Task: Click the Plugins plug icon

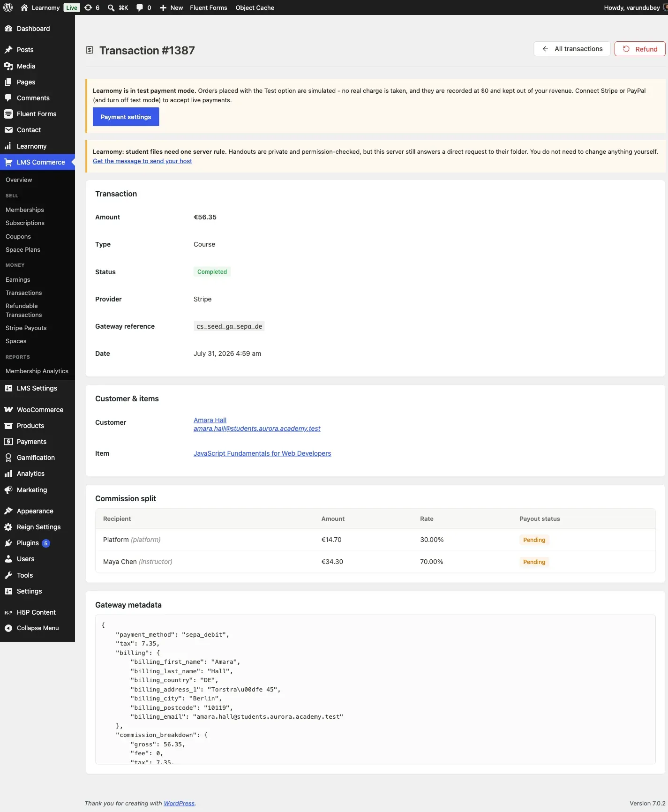Action: point(8,543)
